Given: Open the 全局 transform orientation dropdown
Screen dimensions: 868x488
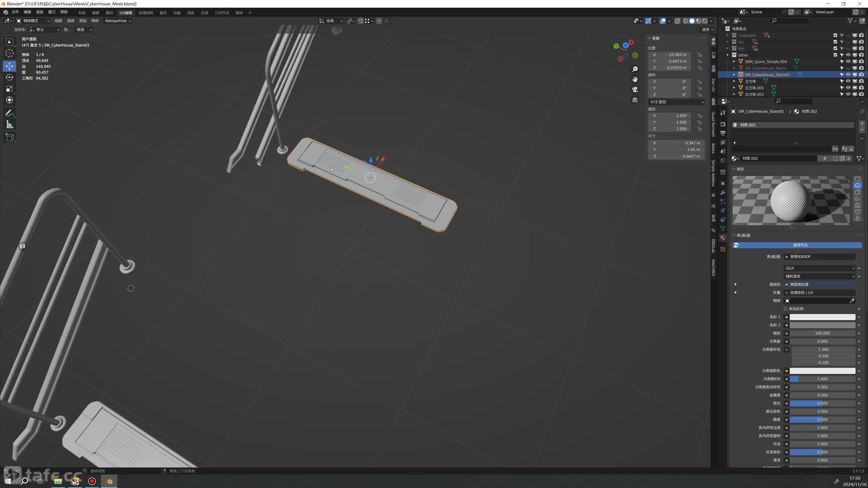Looking at the screenshot, I should (x=331, y=21).
